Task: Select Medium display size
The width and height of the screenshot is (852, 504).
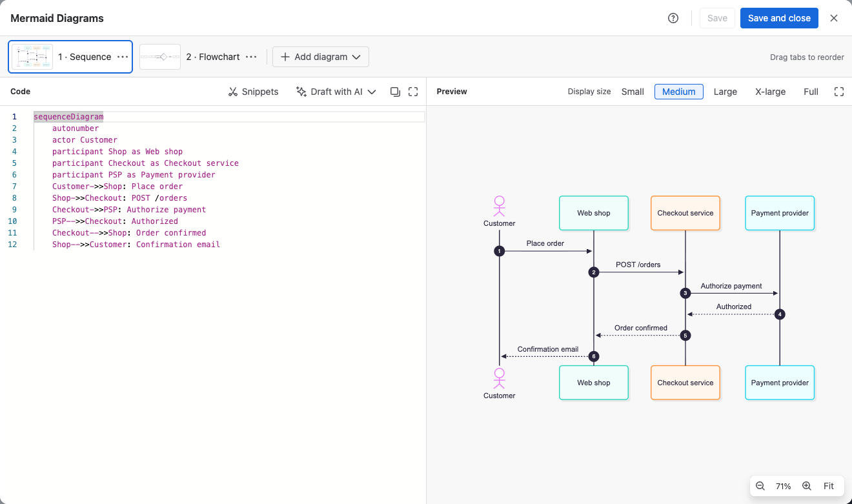Action: coord(679,92)
